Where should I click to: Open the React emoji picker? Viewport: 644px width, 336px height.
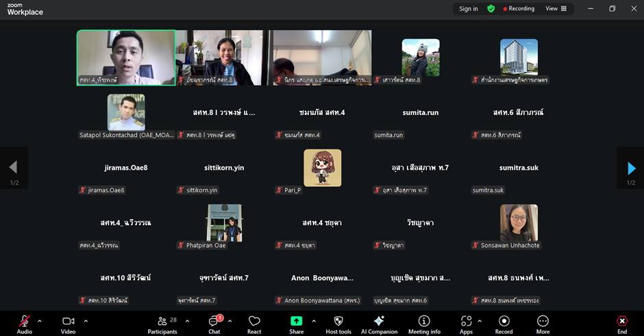coord(254,324)
